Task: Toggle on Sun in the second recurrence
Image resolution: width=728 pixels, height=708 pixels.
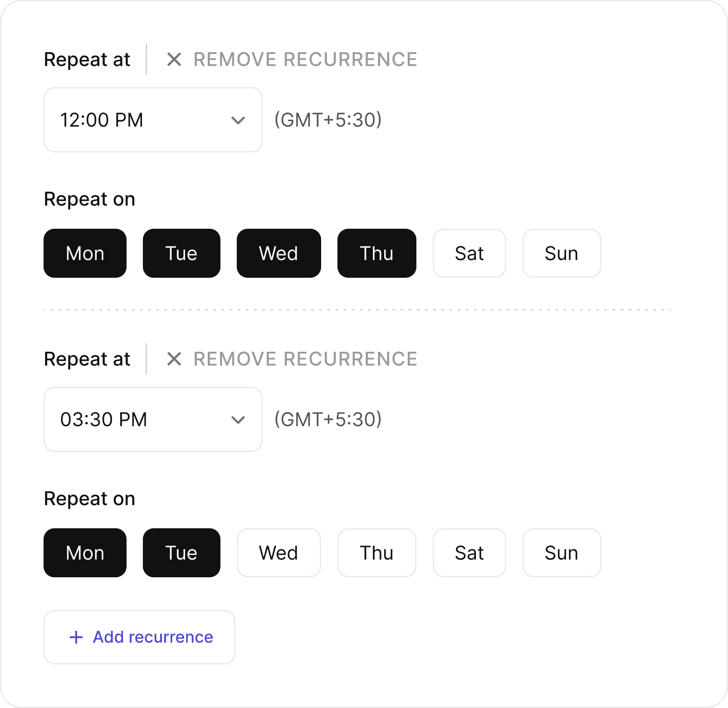Action: click(x=562, y=553)
